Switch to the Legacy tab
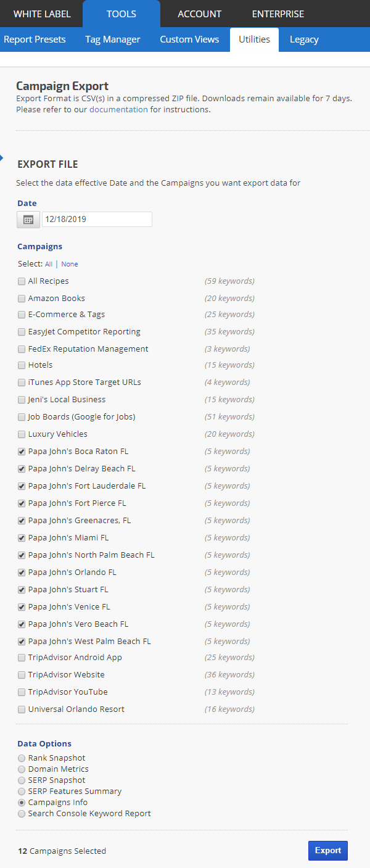The height and width of the screenshot is (868, 370). pos(304,39)
